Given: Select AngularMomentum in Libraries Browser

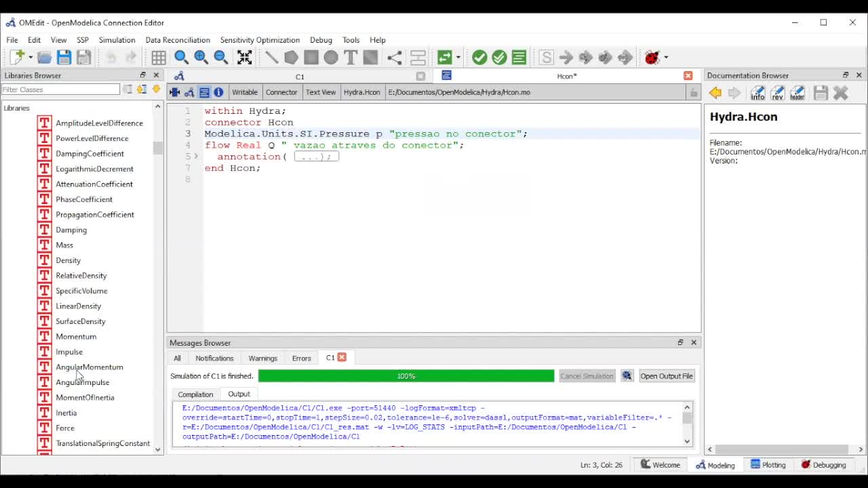Looking at the screenshot, I should (89, 367).
